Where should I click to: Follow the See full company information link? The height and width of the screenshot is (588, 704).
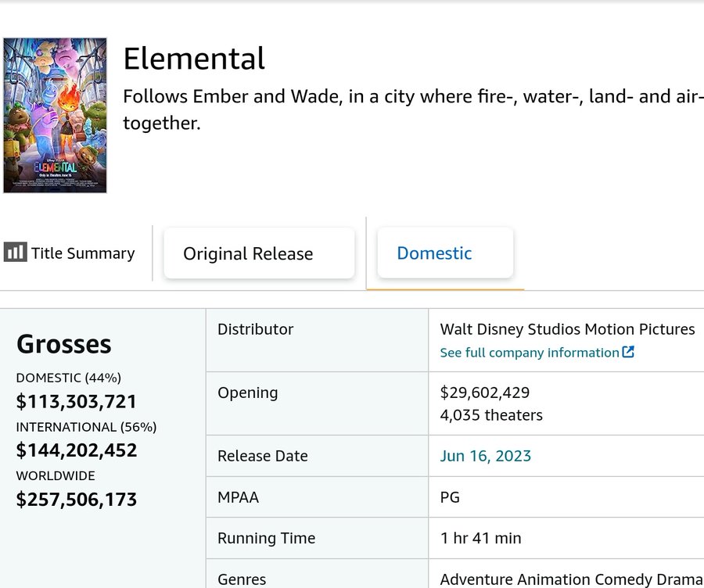click(530, 353)
